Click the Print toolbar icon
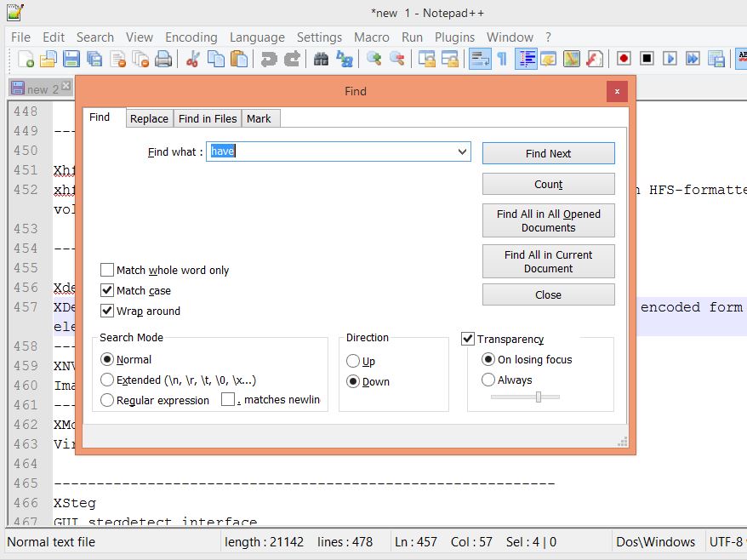 (x=163, y=59)
